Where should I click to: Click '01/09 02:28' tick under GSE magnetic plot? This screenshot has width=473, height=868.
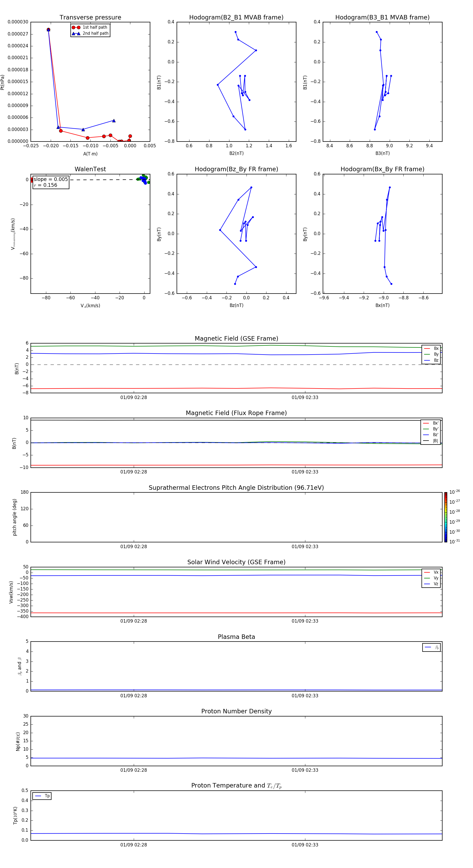[x=134, y=398]
